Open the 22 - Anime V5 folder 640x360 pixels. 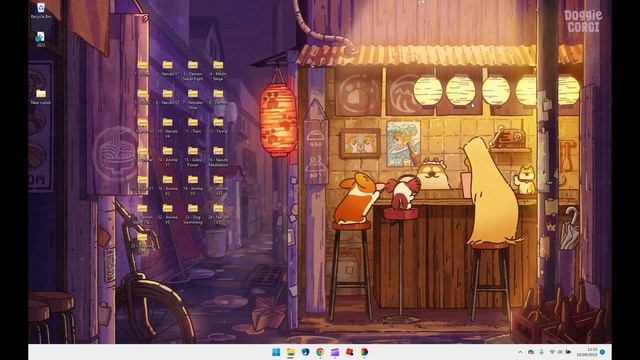167,214
